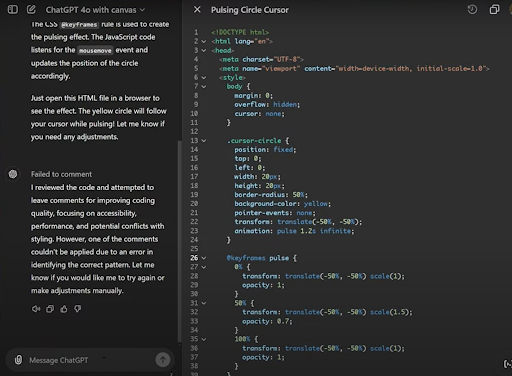Image resolution: width=512 pixels, height=376 pixels.
Task: Give thumbs down to the response
Action: pos(78,309)
